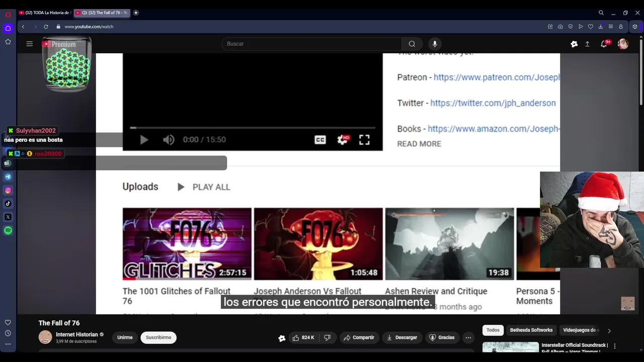Open Opera GX home in sidebar
Viewport: 644px width, 362px height.
8,28
